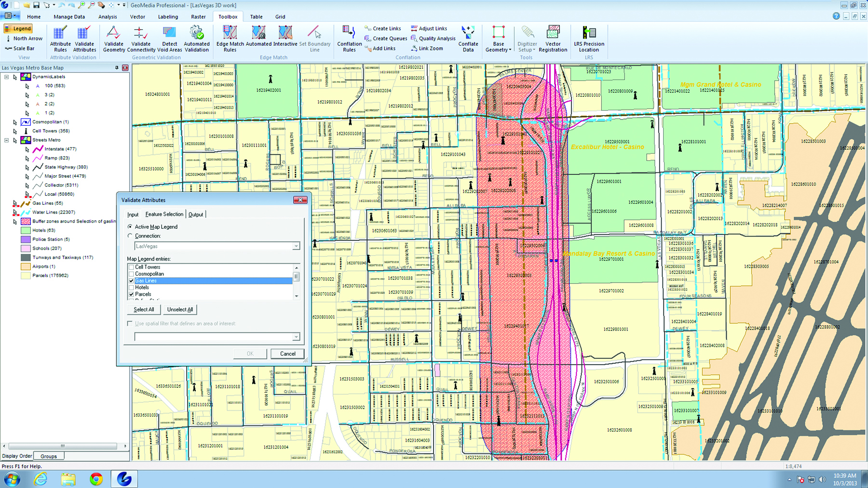Click the Unselect All button
This screenshot has height=488, width=868.
coord(180,309)
